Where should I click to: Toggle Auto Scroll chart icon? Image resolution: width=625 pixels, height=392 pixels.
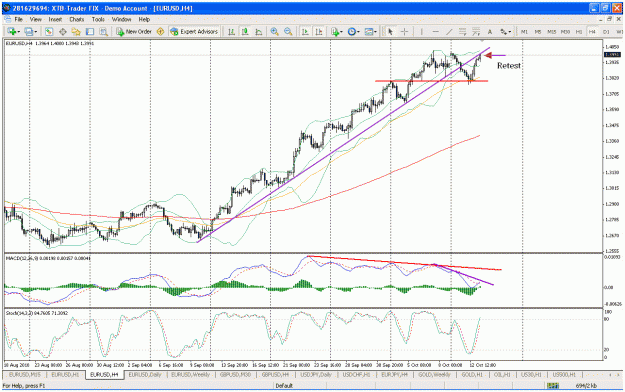pyautogui.click(x=305, y=32)
